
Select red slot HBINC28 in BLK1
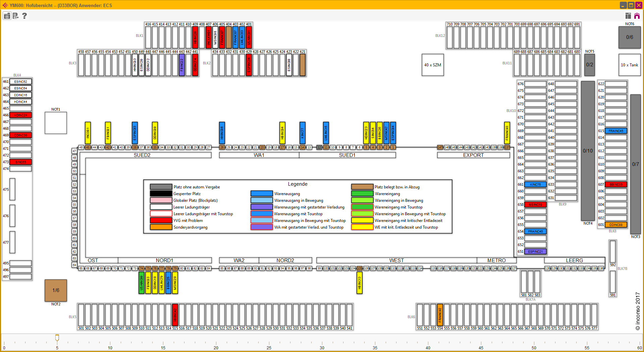point(195,38)
